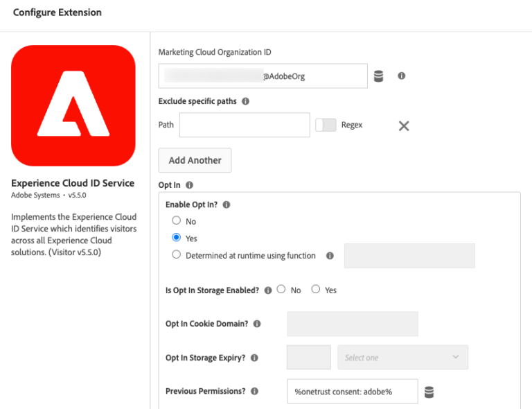The image size is (532, 409).
Task: Show Opt In section info tooltip
Action: point(189,185)
